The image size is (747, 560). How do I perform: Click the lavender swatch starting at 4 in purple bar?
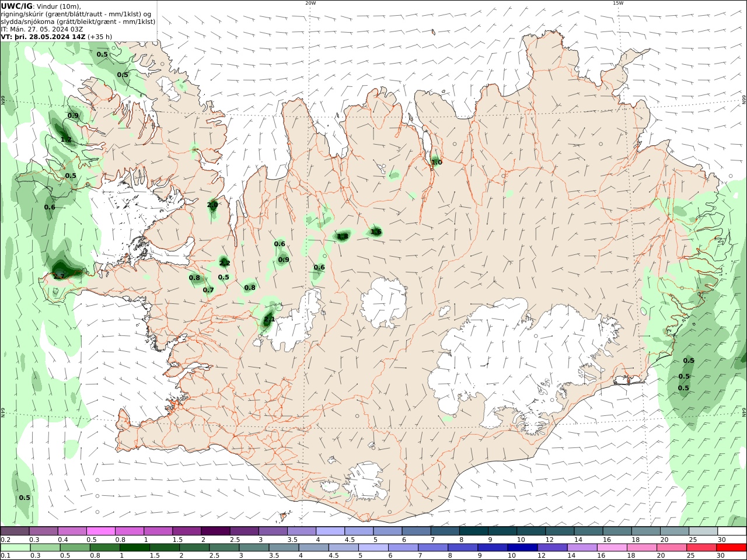[330, 531]
